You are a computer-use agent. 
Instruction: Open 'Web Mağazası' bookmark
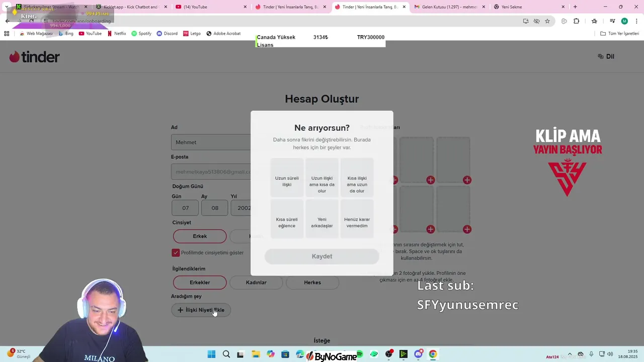[x=36, y=34]
